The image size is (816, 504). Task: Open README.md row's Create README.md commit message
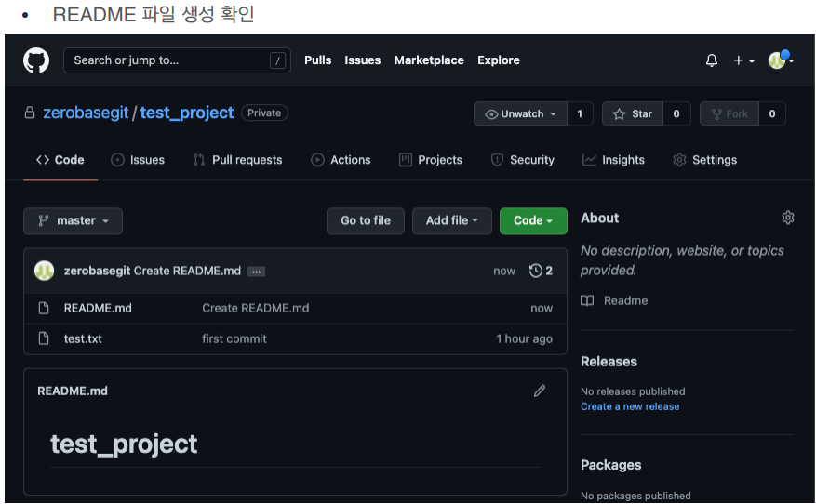tap(256, 309)
